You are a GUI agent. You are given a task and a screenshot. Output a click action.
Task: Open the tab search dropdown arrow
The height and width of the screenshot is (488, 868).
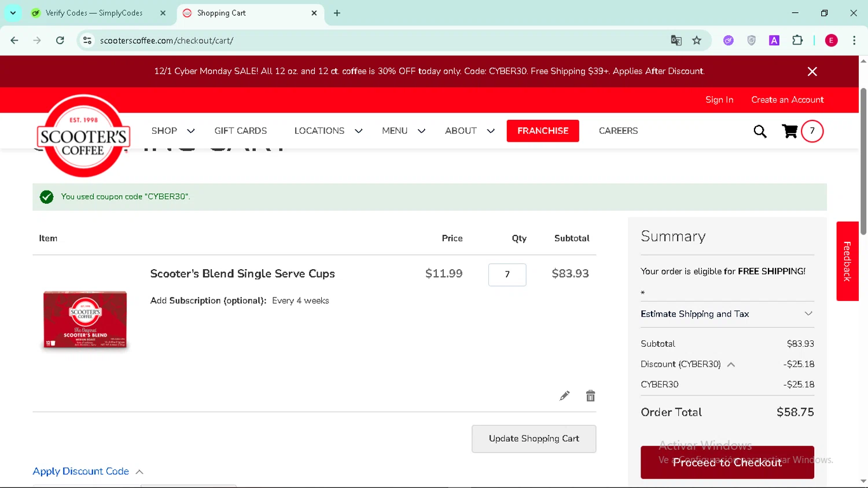tap(13, 13)
